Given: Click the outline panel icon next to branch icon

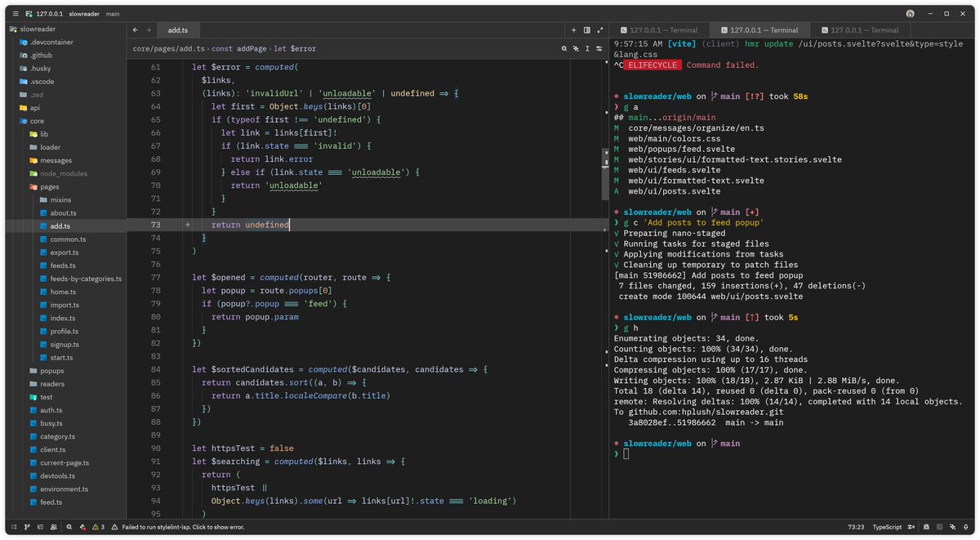Looking at the screenshot, I should pyautogui.click(x=39, y=527).
